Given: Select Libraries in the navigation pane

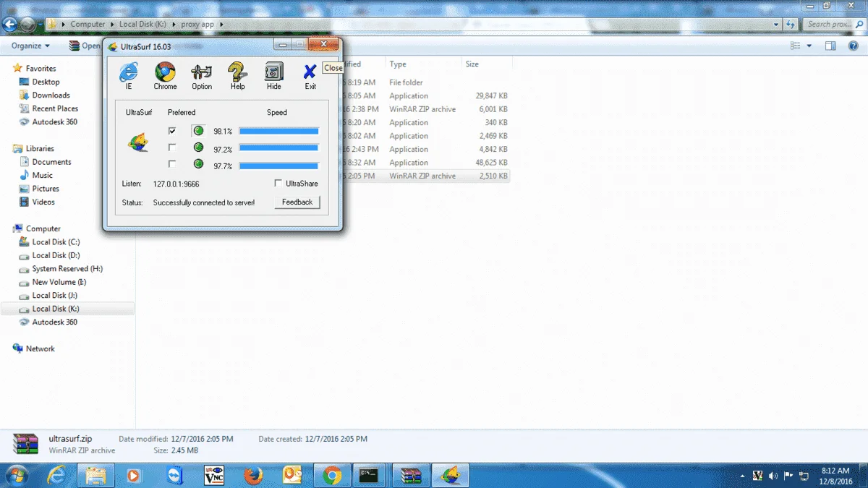Looking at the screenshot, I should tap(40, 149).
